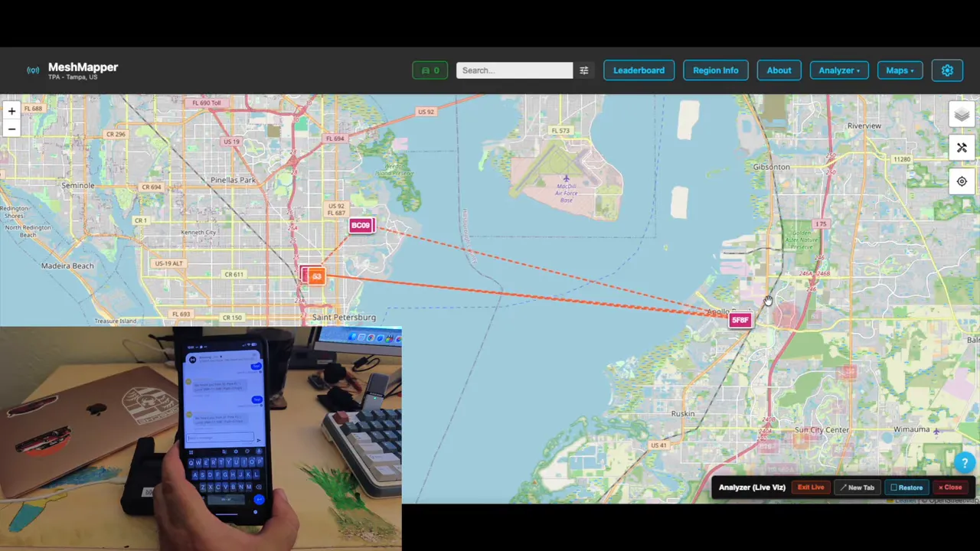
Task: Click the US 41 road shield
Action: pyautogui.click(x=658, y=445)
